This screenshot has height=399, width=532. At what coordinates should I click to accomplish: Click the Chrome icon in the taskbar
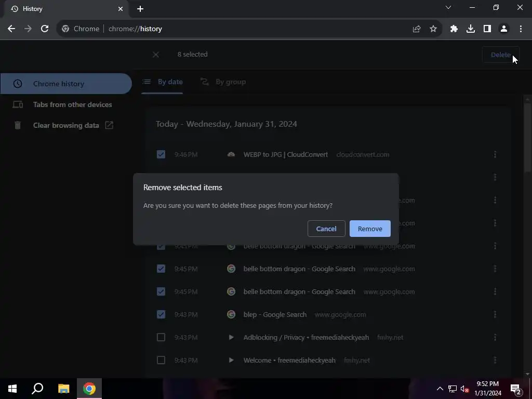click(x=89, y=389)
